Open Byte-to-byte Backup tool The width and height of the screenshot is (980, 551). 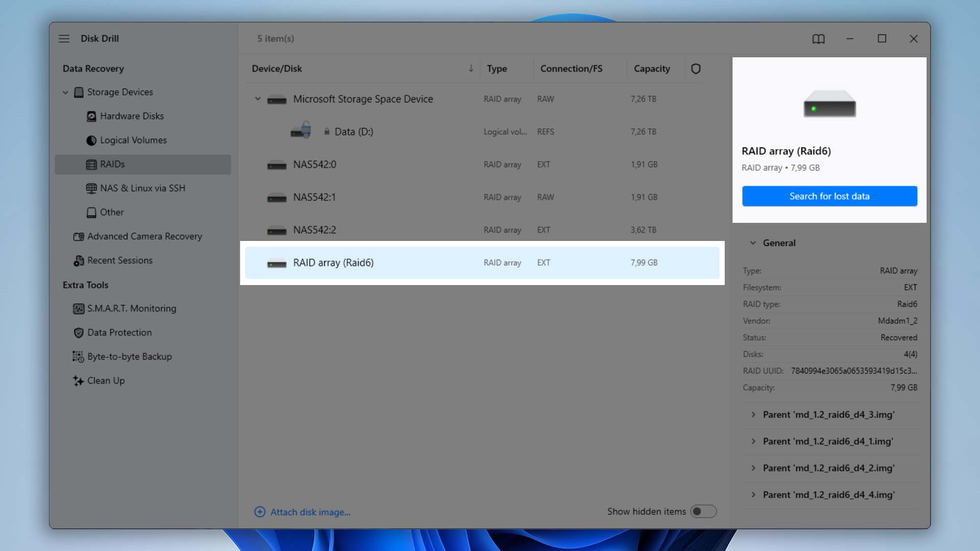143,357
